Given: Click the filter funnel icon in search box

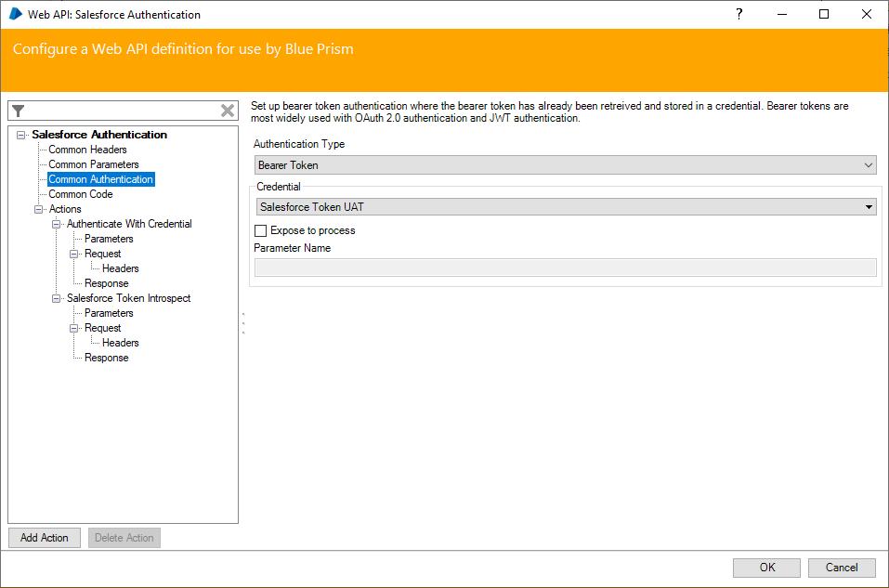Looking at the screenshot, I should (19, 111).
